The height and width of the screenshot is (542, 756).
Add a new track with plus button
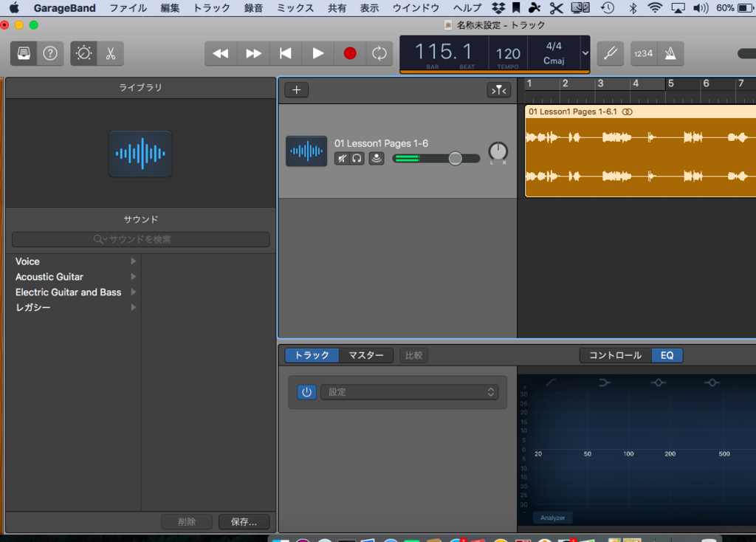point(297,89)
